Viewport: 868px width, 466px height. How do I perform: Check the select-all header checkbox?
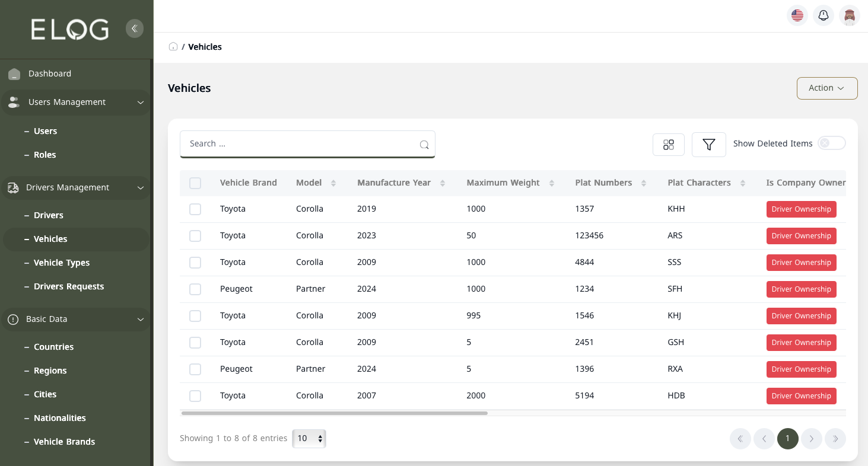195,183
